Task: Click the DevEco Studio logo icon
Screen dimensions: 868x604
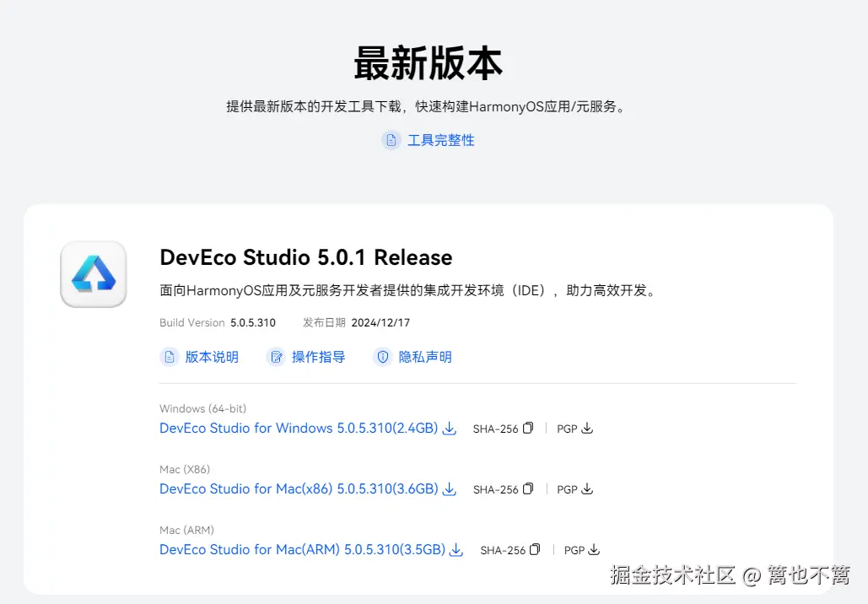Action: 94,274
